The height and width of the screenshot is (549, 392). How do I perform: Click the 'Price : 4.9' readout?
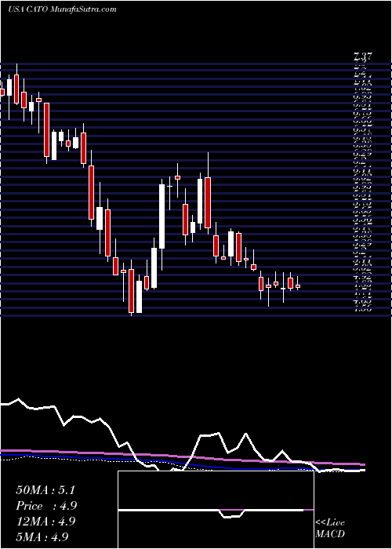click(x=46, y=506)
